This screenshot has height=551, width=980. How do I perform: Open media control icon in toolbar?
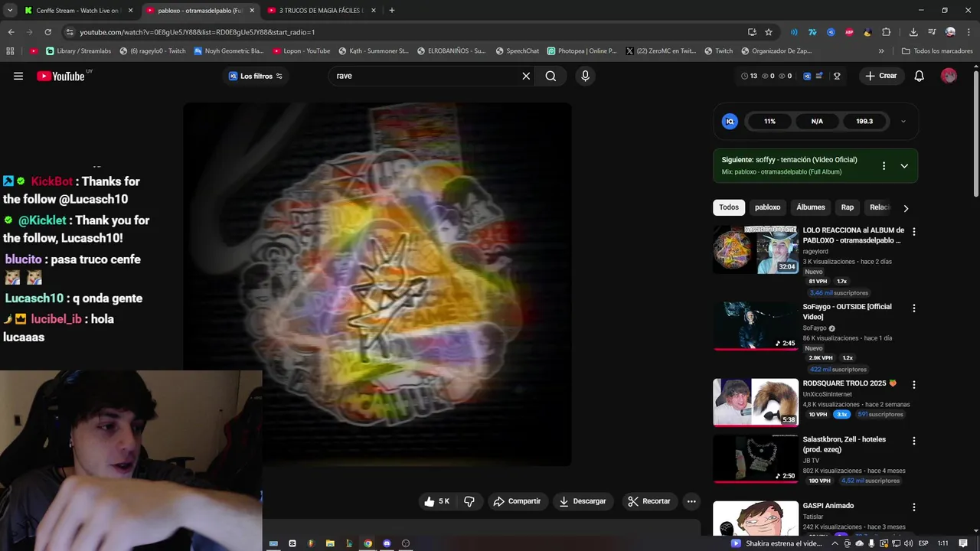(932, 32)
